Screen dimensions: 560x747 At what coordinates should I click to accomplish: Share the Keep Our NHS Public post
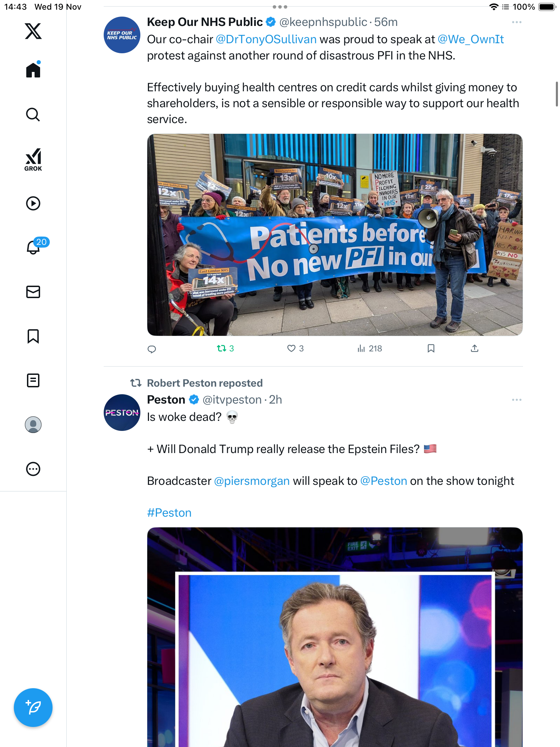pyautogui.click(x=475, y=349)
